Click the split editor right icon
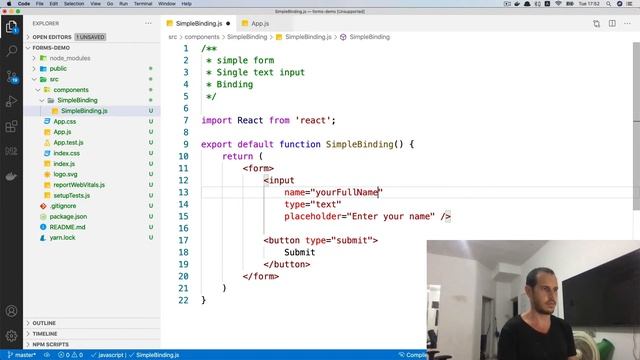Image resolution: width=640 pixels, height=360 pixels. [x=612, y=23]
